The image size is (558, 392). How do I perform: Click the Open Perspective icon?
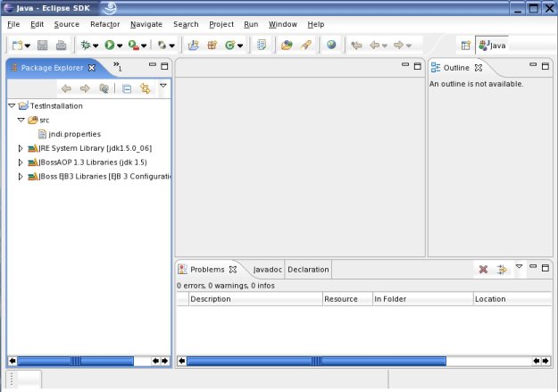coord(465,45)
